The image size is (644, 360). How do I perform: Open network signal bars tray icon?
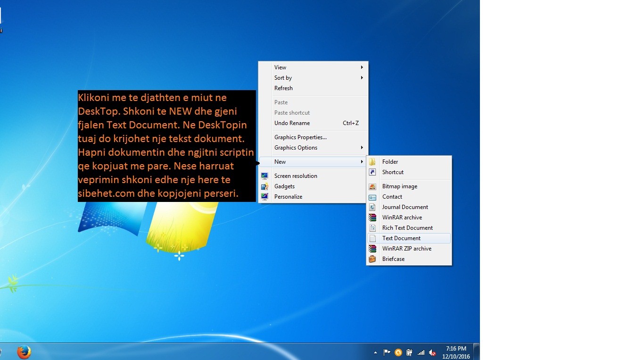click(421, 352)
